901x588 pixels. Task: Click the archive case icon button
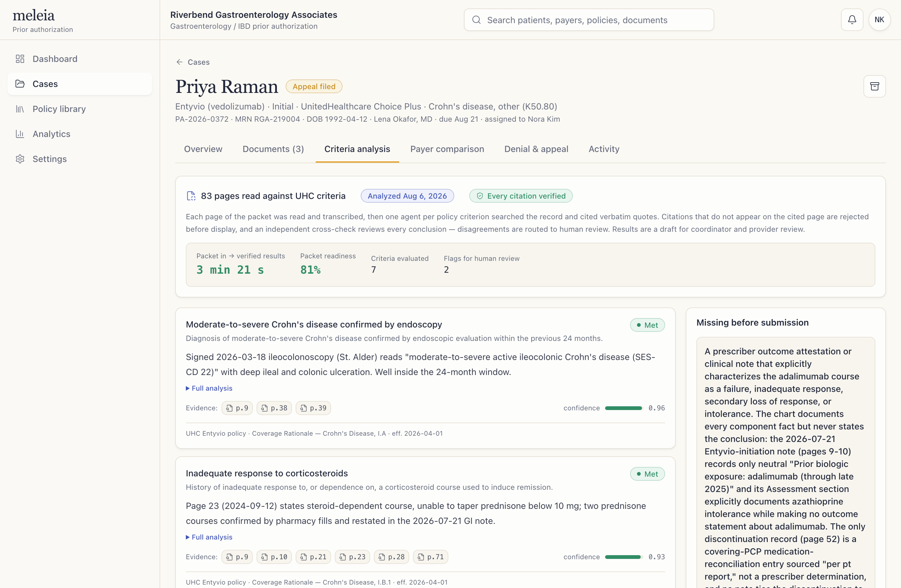tap(874, 86)
